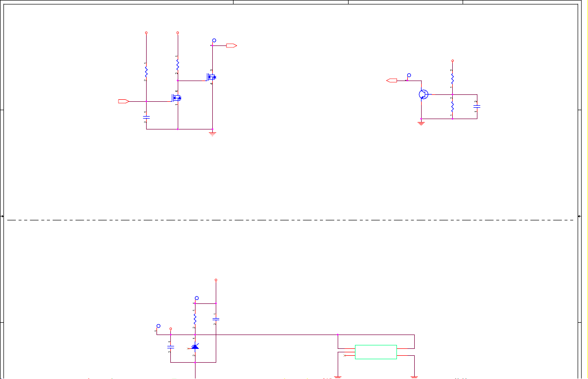Select the blue test point above the transistor port
Viewport: 588px width, 379px height.
(409, 75)
